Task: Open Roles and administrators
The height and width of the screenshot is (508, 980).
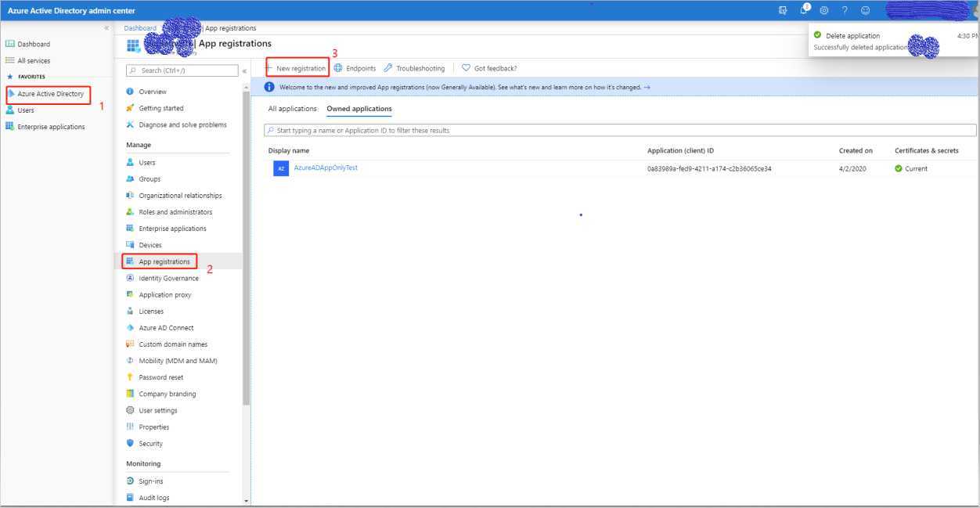Action: pyautogui.click(x=175, y=212)
